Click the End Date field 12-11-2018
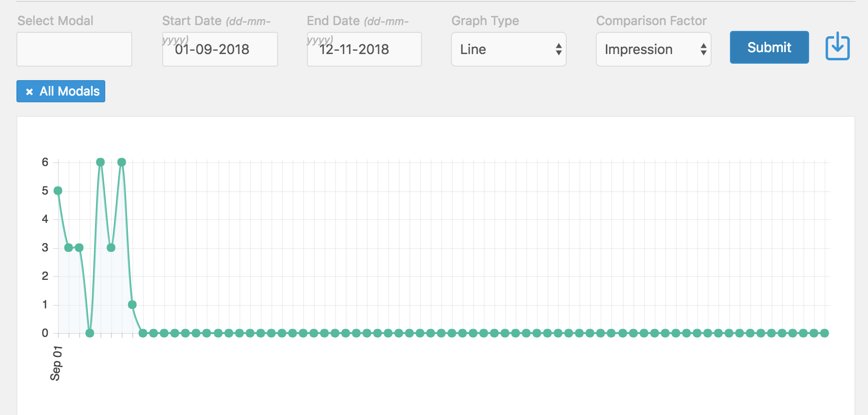This screenshot has width=868, height=415. 364,49
